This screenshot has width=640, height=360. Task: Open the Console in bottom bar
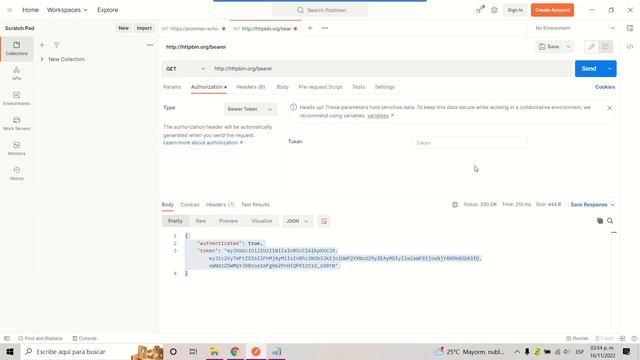[84, 338]
